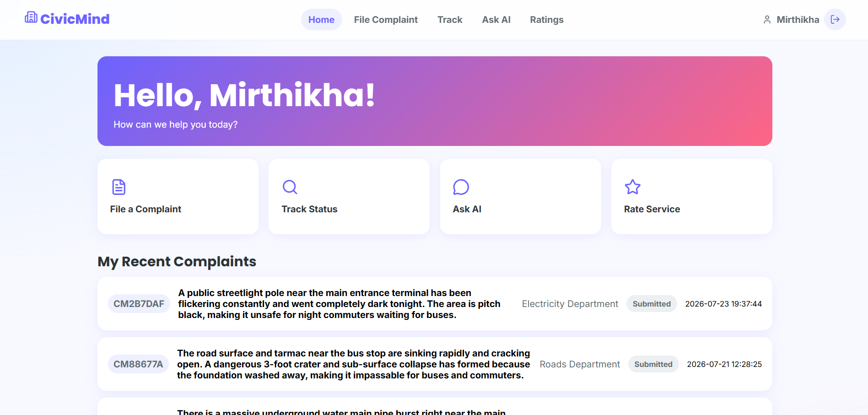Screen dimensions: 868x415
Task: Go to File Complaint in top menu
Action: (x=386, y=20)
